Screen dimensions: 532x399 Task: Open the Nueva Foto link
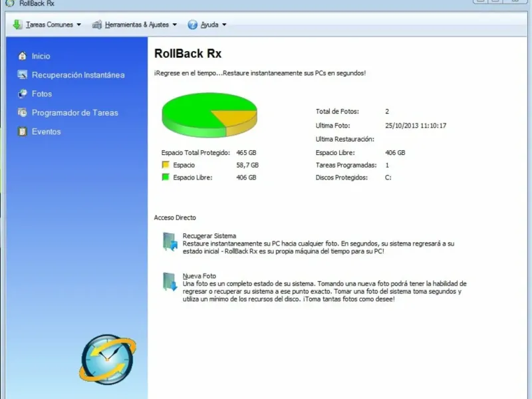(x=199, y=276)
